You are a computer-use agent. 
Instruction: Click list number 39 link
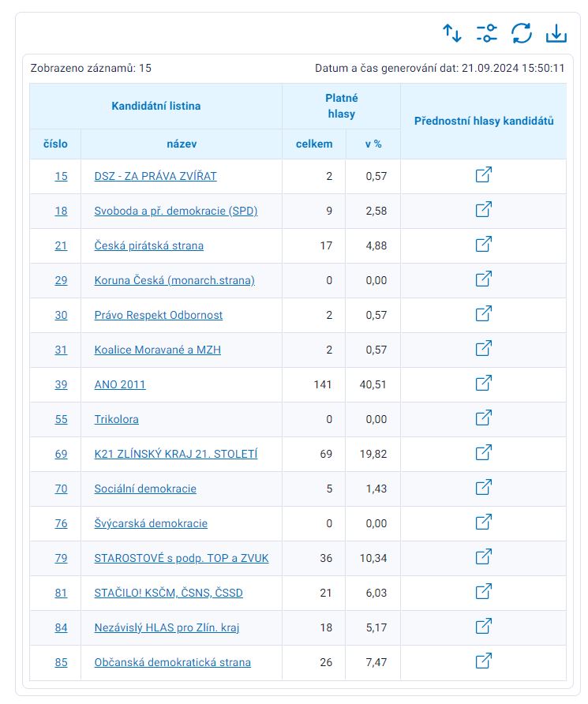[61, 384]
